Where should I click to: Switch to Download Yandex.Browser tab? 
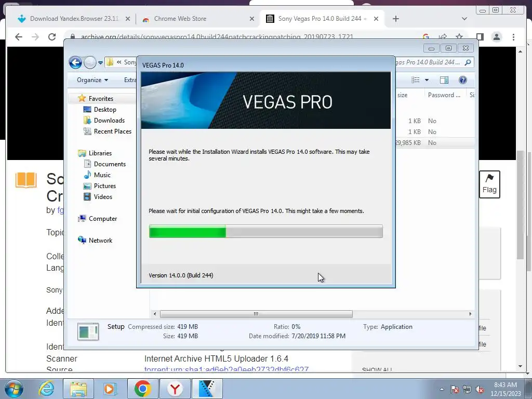[74, 19]
